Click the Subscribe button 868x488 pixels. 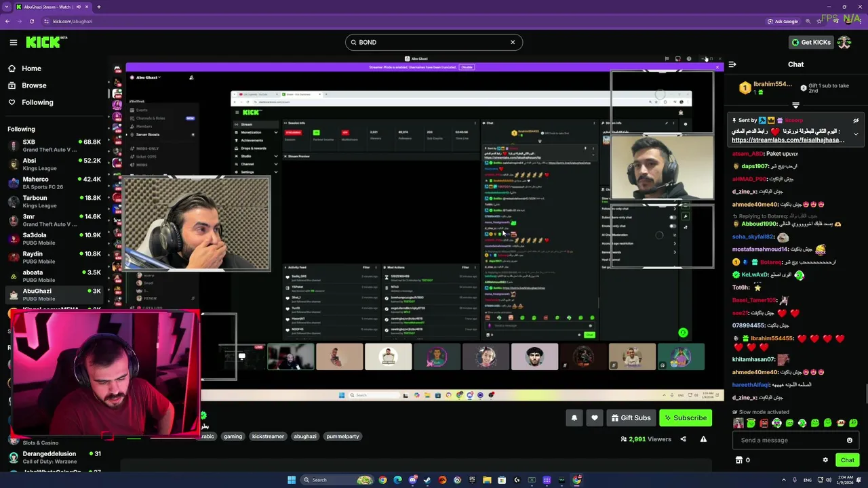tap(686, 418)
